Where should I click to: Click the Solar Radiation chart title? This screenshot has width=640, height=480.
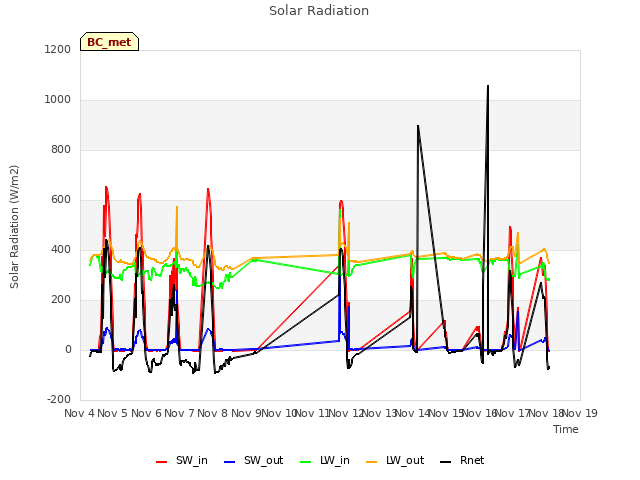pyautogui.click(x=319, y=11)
